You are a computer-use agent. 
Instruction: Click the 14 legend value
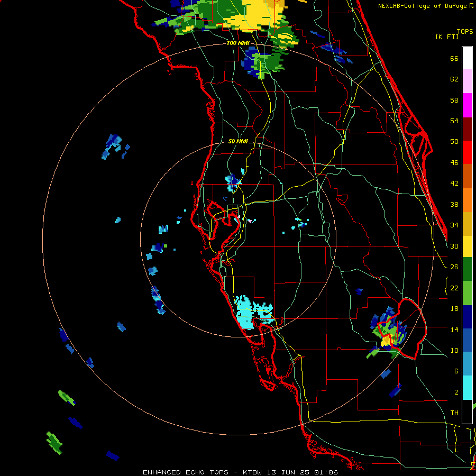[454, 329]
